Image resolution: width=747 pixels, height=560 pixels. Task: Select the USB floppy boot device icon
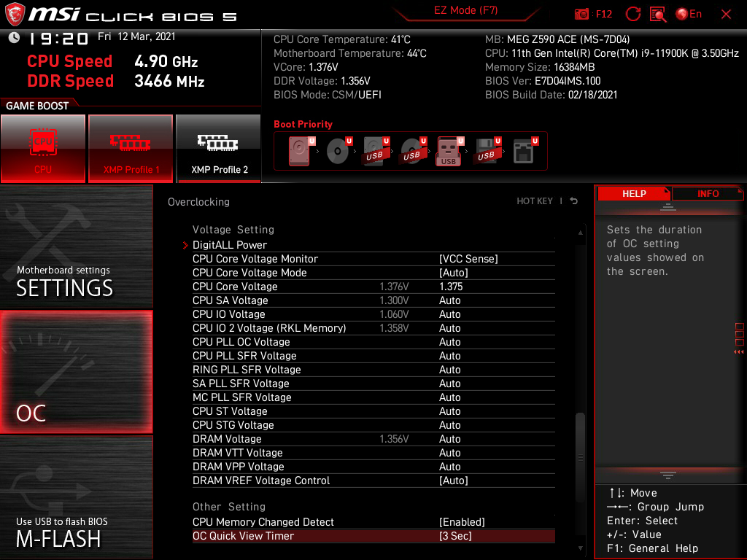487,151
